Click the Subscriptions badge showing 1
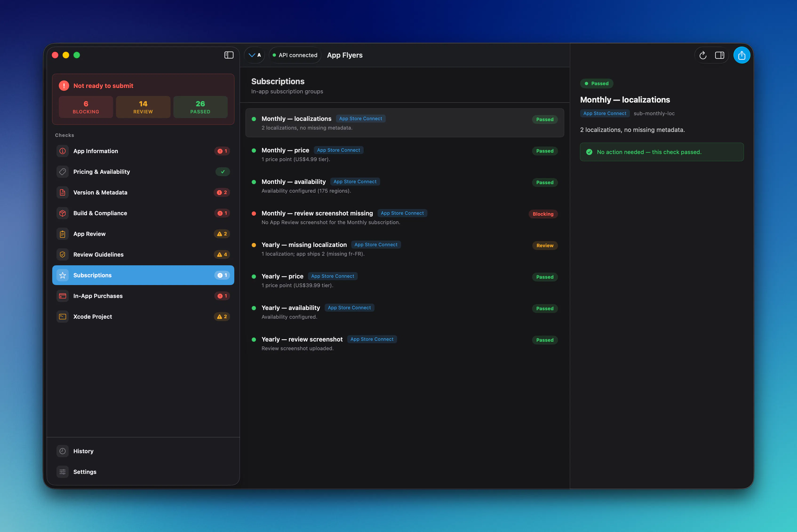 [x=222, y=275]
